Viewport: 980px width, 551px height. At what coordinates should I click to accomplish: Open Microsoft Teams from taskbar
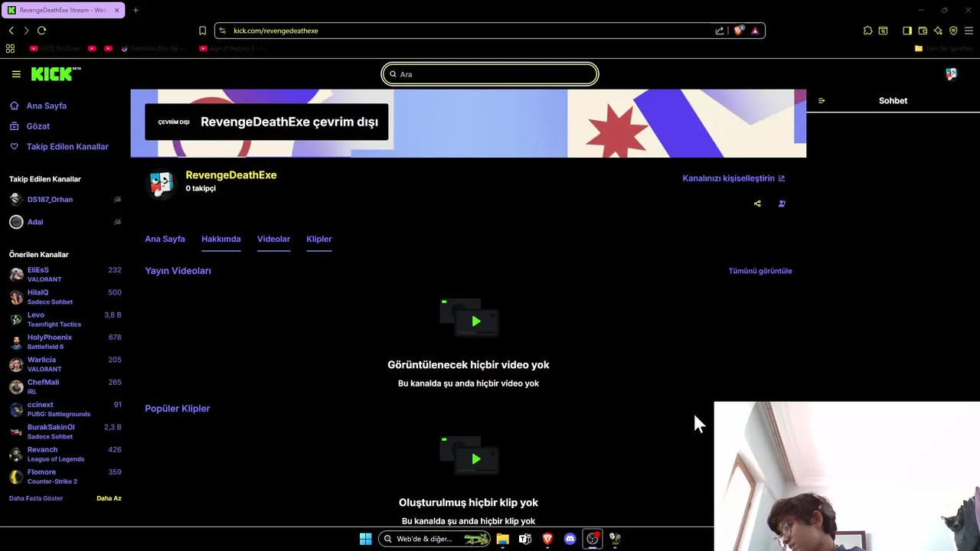click(x=525, y=539)
